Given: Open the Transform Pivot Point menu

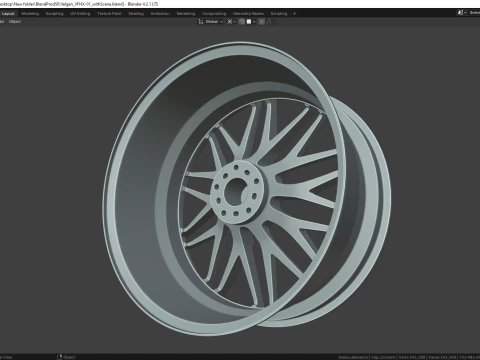Looking at the screenshot, I should (231, 22).
